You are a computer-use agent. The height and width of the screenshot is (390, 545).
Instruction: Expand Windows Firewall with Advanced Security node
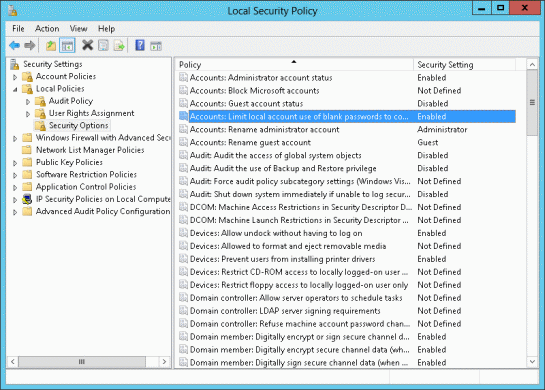pos(15,138)
